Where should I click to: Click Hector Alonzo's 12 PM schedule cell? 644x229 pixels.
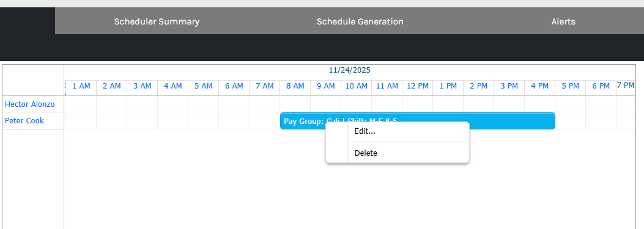(418, 104)
